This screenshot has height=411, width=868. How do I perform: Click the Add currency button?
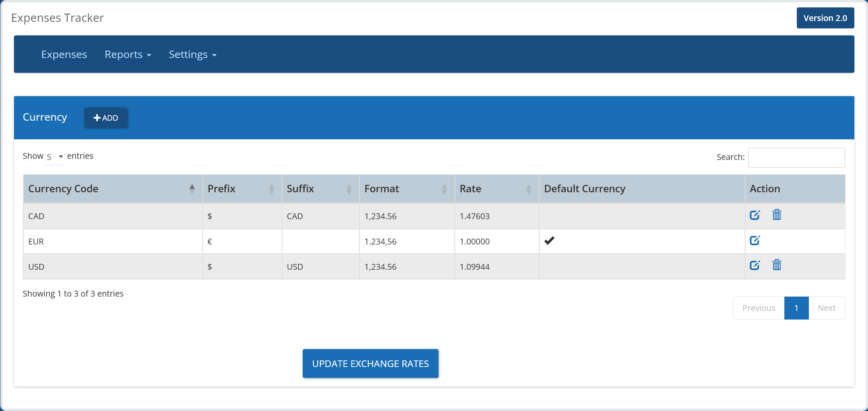click(x=106, y=118)
